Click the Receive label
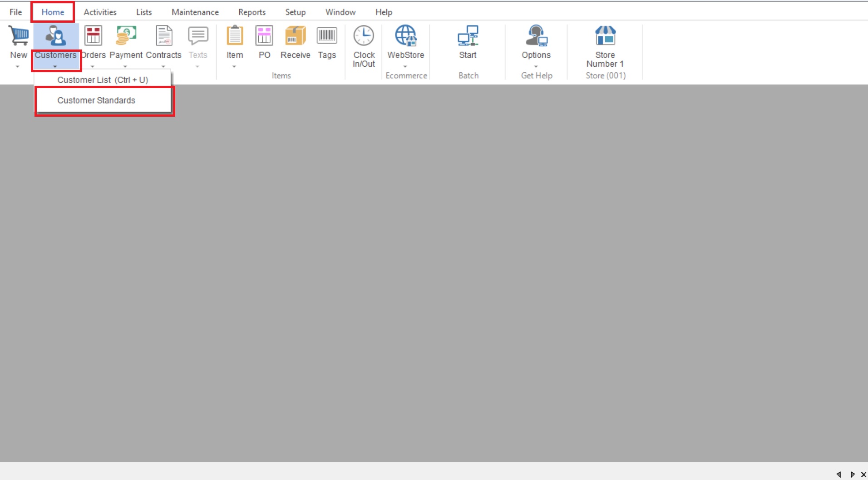The height and width of the screenshot is (480, 868). coord(296,55)
